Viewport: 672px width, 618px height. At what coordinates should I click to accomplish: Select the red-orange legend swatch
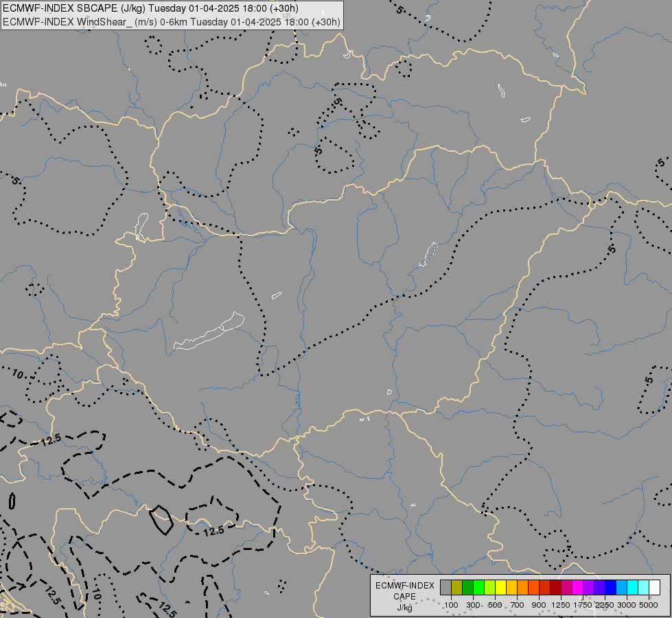pos(533,587)
